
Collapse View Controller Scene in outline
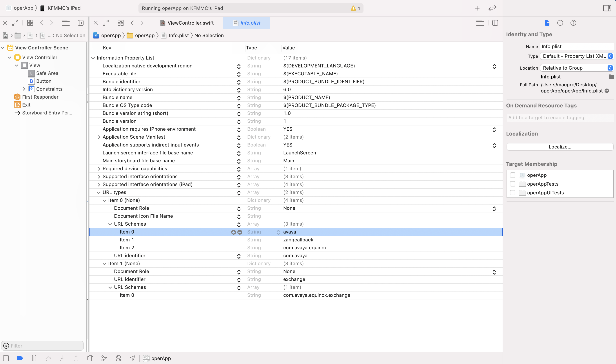3,48
